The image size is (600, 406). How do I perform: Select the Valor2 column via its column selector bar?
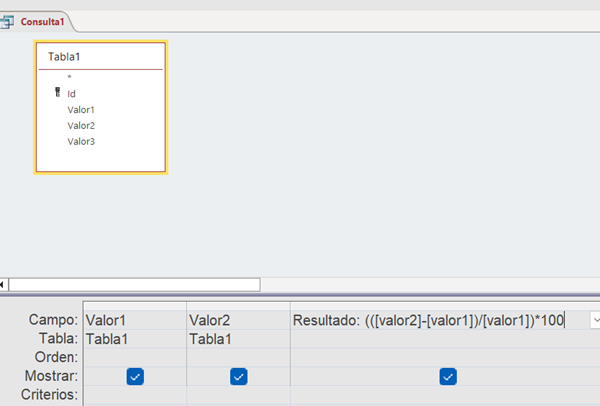click(238, 306)
